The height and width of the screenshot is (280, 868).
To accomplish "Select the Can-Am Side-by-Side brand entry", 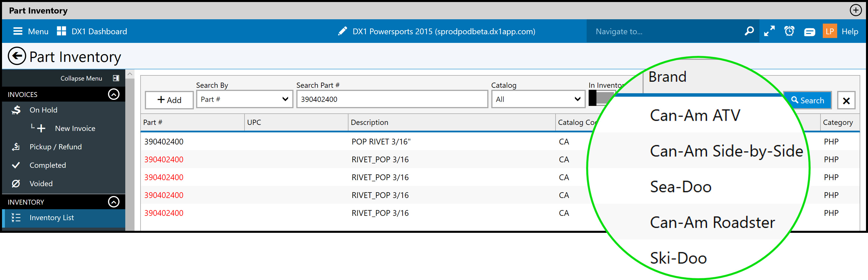I will (x=727, y=151).
